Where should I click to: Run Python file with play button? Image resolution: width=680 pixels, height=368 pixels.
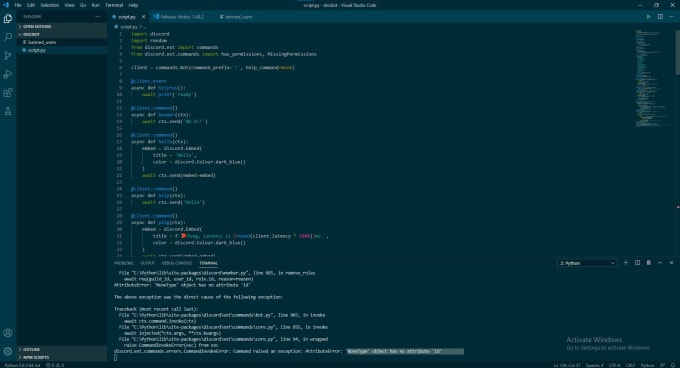[648, 16]
